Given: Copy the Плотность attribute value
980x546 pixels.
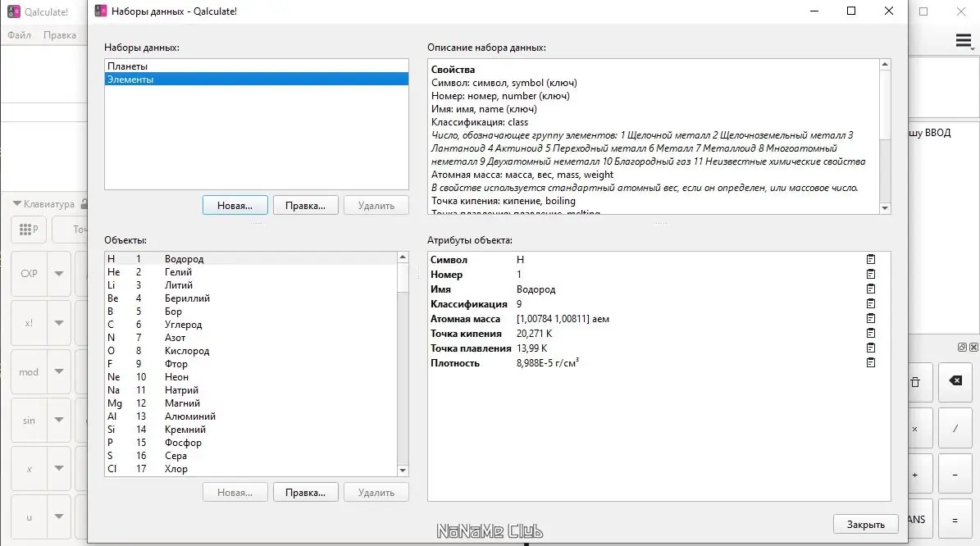Looking at the screenshot, I should click(871, 363).
